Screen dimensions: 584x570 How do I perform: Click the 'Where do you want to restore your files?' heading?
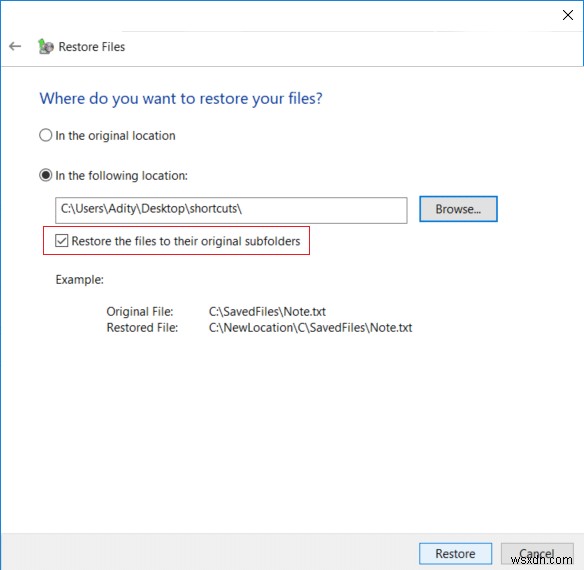click(181, 99)
